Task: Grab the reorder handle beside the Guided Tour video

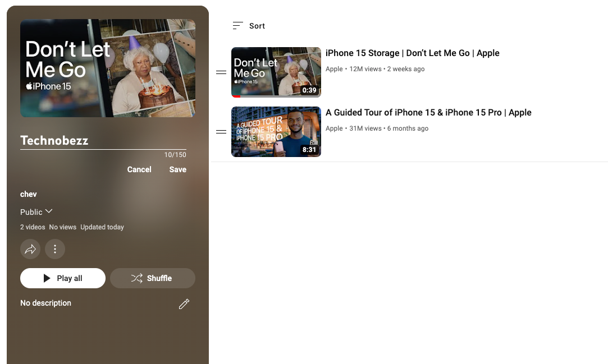Action: tap(221, 132)
